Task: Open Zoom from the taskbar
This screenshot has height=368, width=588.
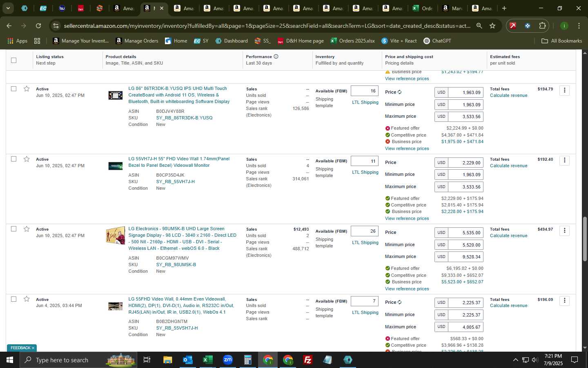Action: (227, 360)
